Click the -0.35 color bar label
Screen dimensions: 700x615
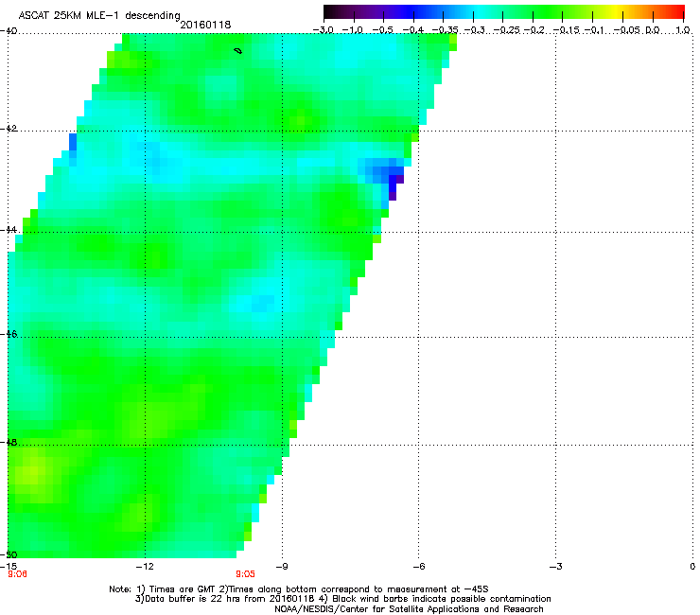tap(446, 30)
